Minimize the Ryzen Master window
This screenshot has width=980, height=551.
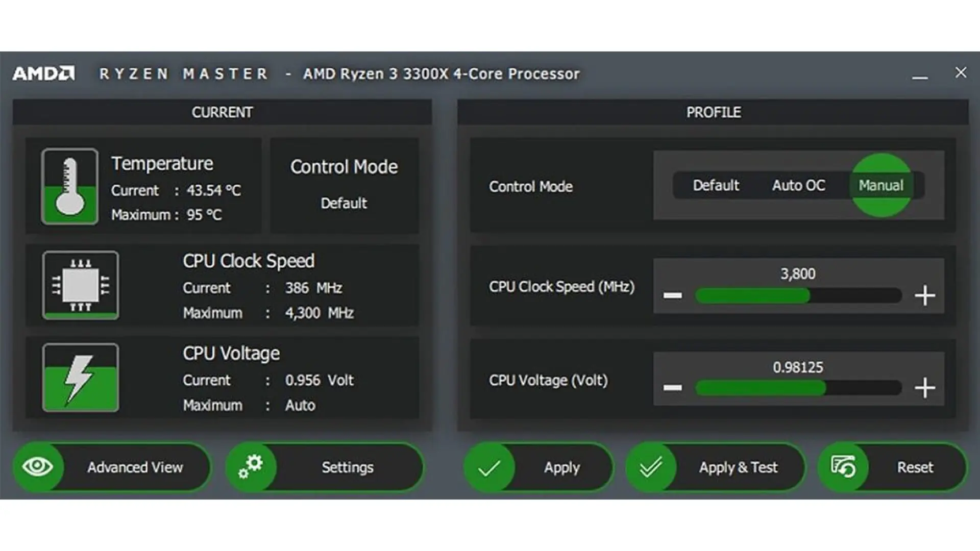[920, 77]
